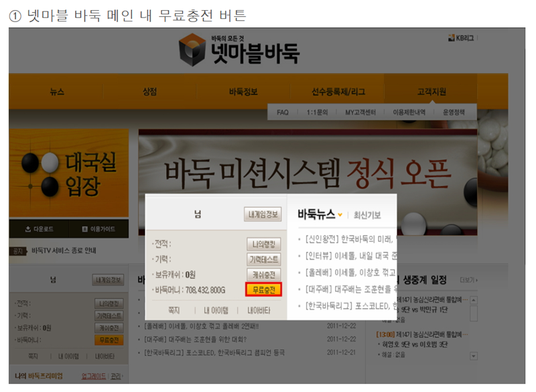Screen dimensions: 536x392
Task: Open 내 아이템 in highlighted panel
Action: (216, 310)
